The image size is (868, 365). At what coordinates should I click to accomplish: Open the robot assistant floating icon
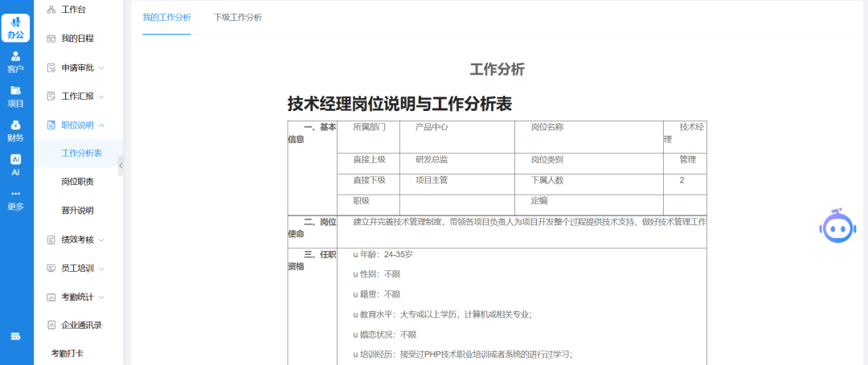point(838,225)
